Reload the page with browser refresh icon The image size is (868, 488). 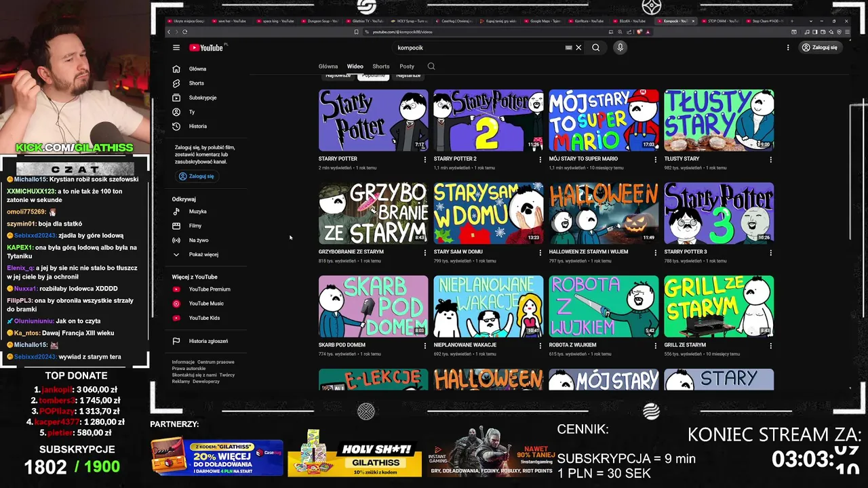(x=184, y=32)
